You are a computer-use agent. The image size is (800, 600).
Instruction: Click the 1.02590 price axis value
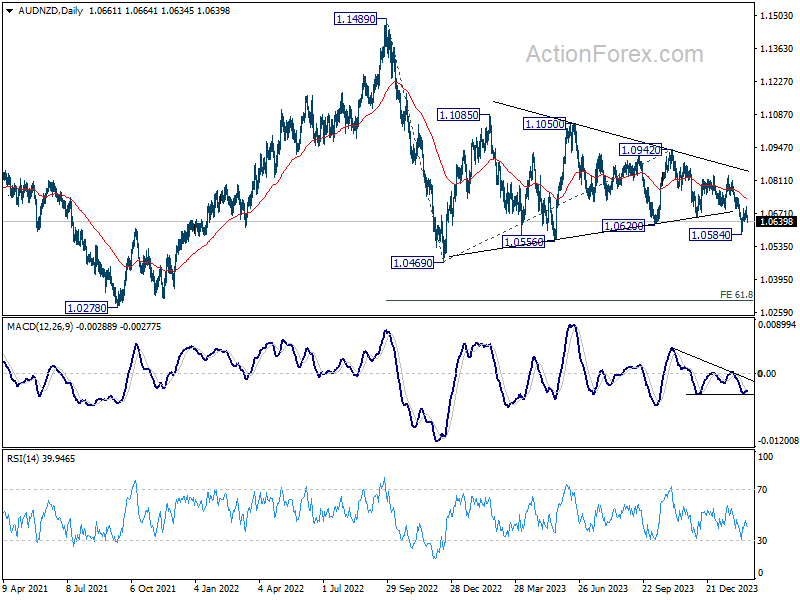point(777,312)
